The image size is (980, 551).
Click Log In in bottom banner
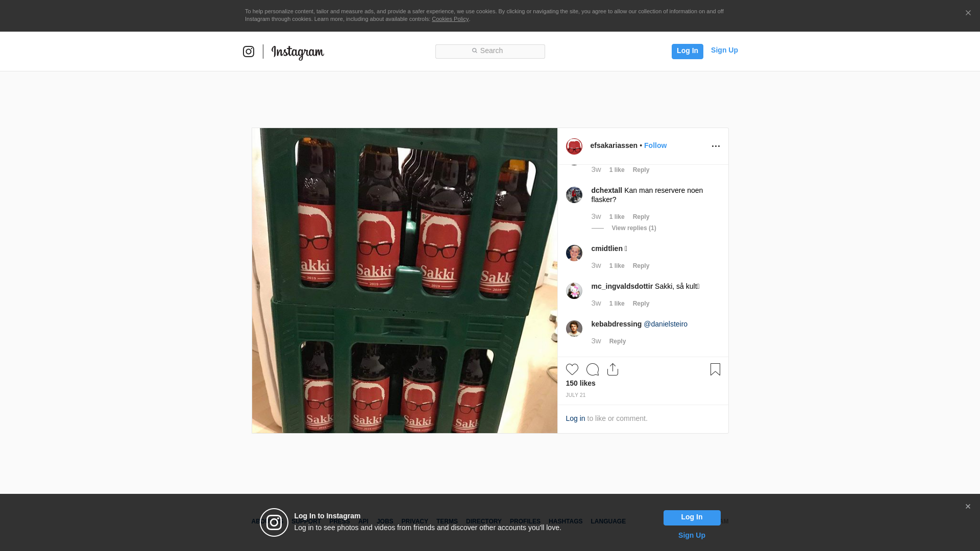(692, 517)
